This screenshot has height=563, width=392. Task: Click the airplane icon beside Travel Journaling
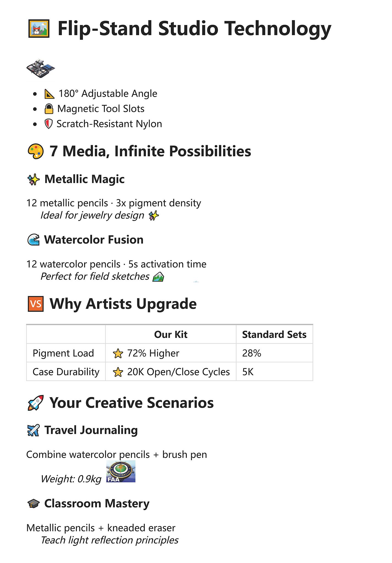click(x=34, y=430)
